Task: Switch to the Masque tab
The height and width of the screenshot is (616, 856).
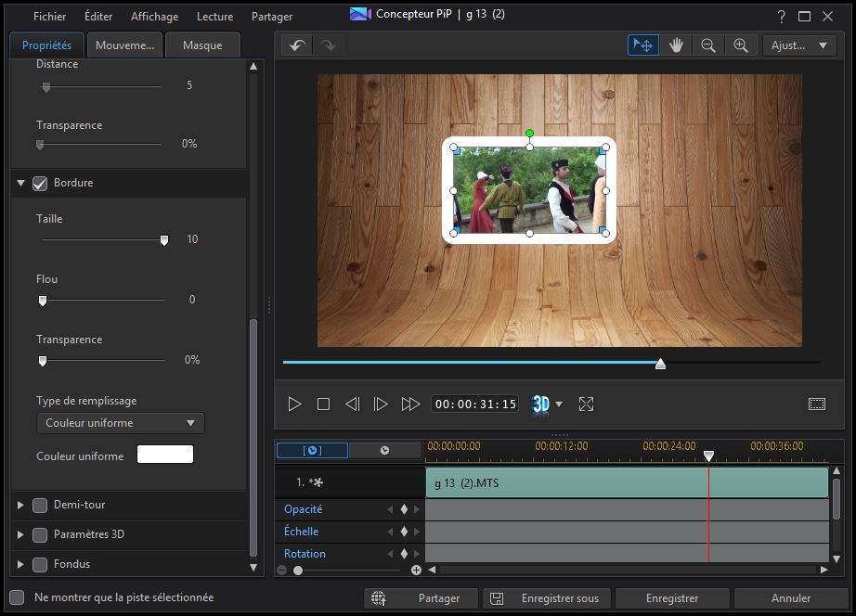Action: pyautogui.click(x=202, y=45)
